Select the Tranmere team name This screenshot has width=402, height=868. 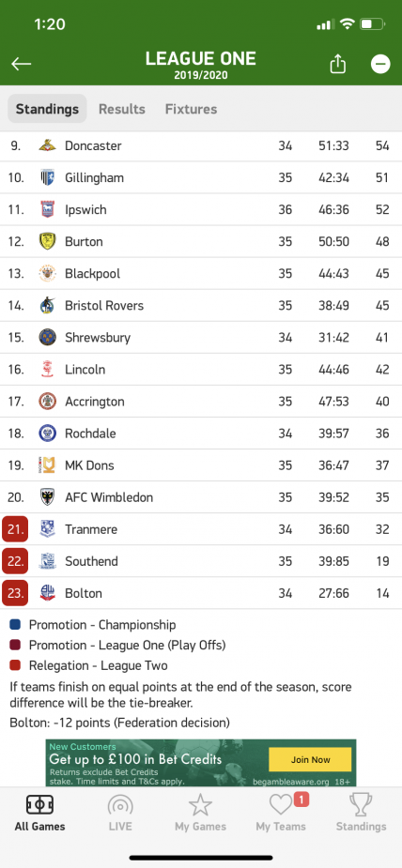click(91, 529)
